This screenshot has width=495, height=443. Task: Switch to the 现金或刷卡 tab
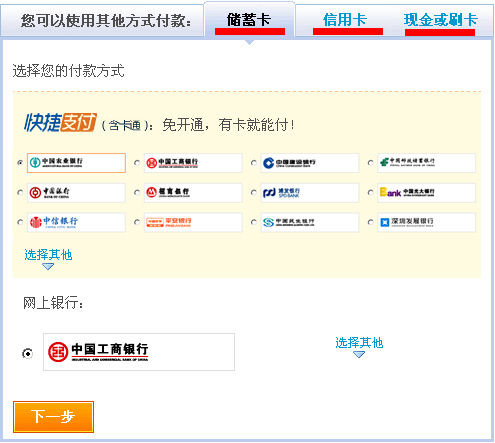[440, 20]
